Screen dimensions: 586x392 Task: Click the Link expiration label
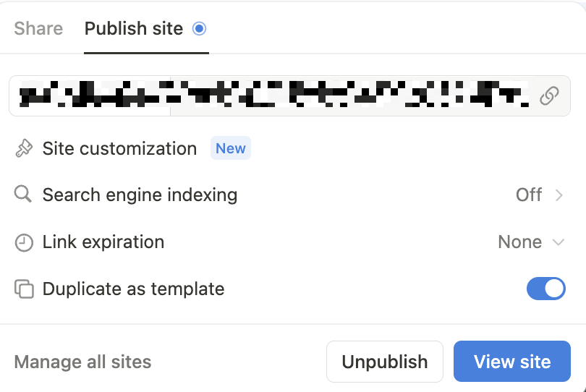[x=103, y=242]
